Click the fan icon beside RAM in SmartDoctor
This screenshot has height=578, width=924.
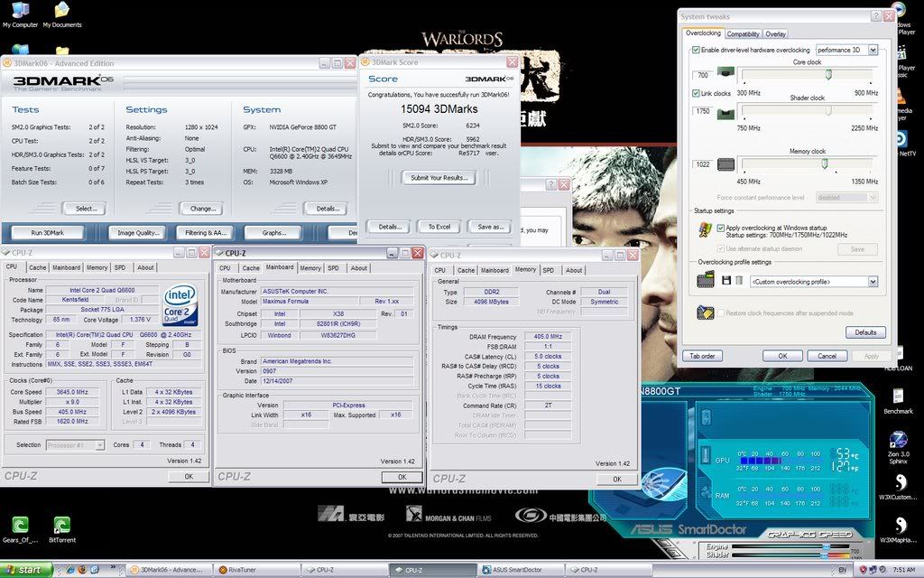click(706, 493)
